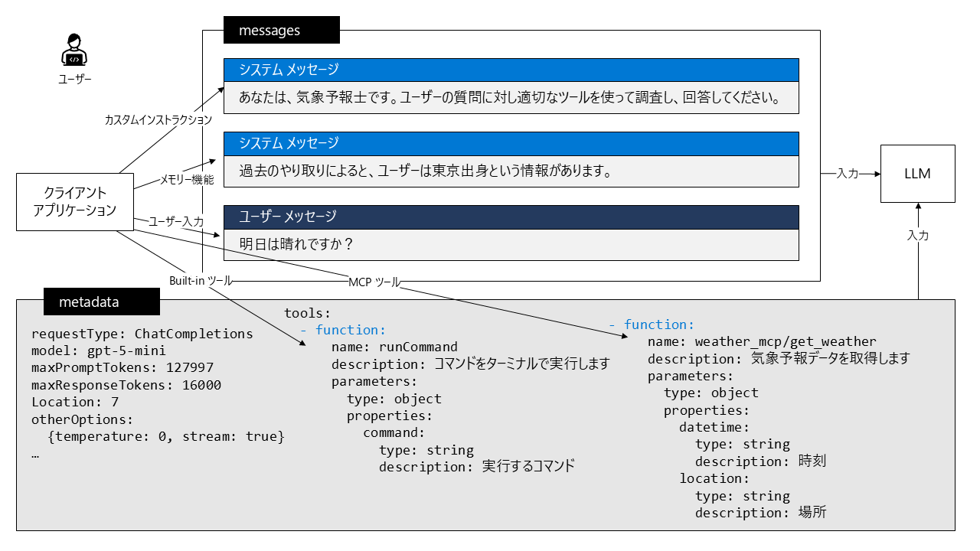This screenshot has height=551, width=980.
Task: Click the otherOptions: line
Action: 83,419
